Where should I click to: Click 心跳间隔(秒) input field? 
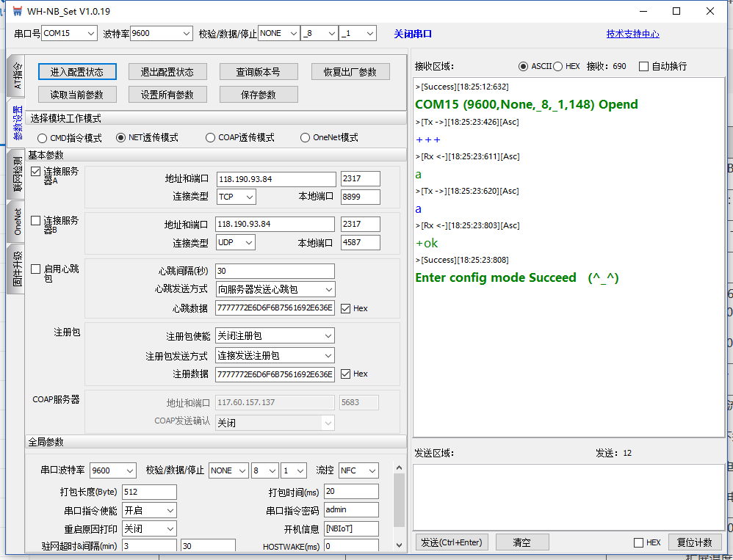point(275,271)
